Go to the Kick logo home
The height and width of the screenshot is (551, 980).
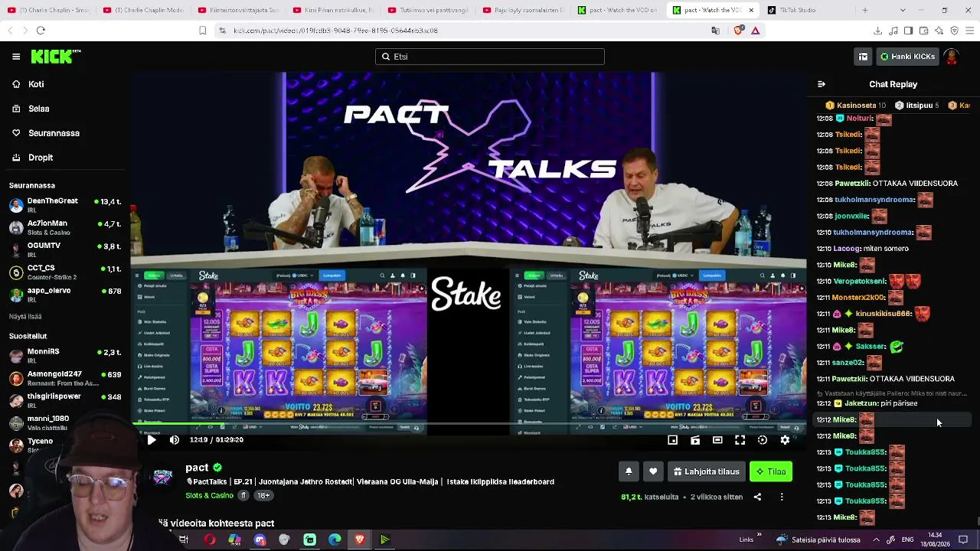click(x=55, y=57)
